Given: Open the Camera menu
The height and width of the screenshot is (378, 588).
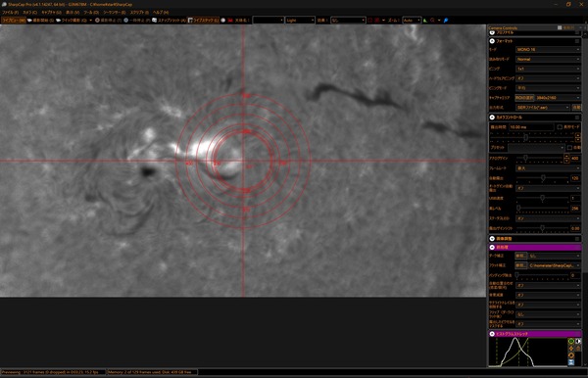Looking at the screenshot, I should point(29,13).
